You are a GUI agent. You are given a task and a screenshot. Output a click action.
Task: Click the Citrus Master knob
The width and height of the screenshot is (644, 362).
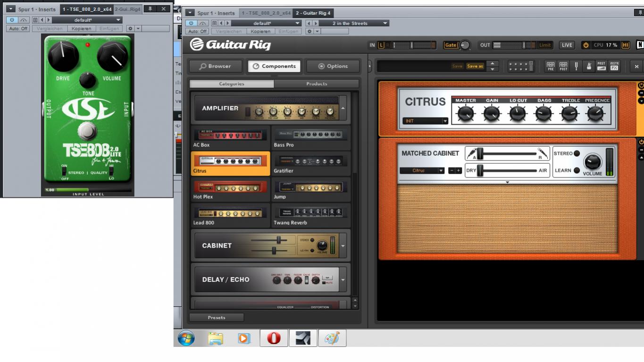coord(466,113)
